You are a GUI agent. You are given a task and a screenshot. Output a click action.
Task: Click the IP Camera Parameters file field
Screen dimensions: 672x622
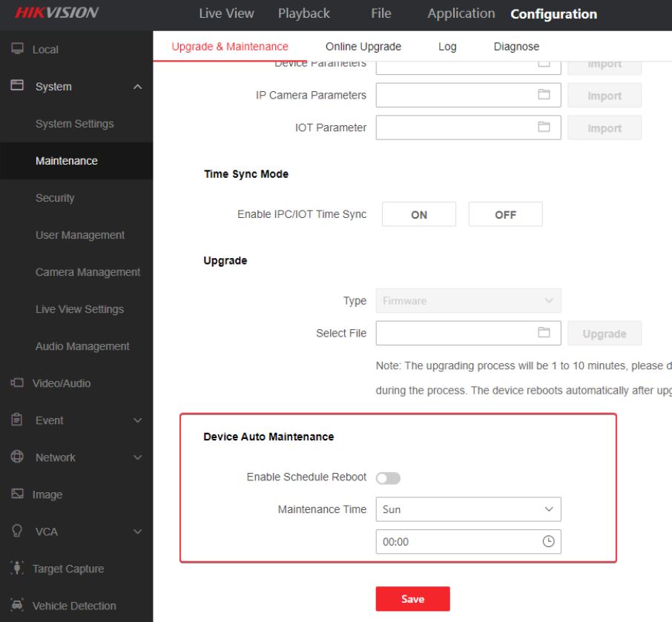469,95
